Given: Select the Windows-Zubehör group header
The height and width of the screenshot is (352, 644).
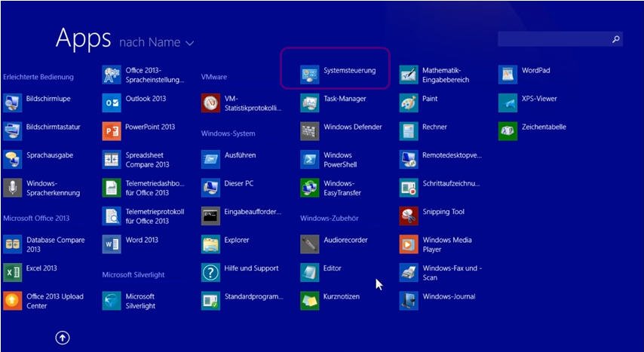Looking at the screenshot, I should (x=328, y=218).
